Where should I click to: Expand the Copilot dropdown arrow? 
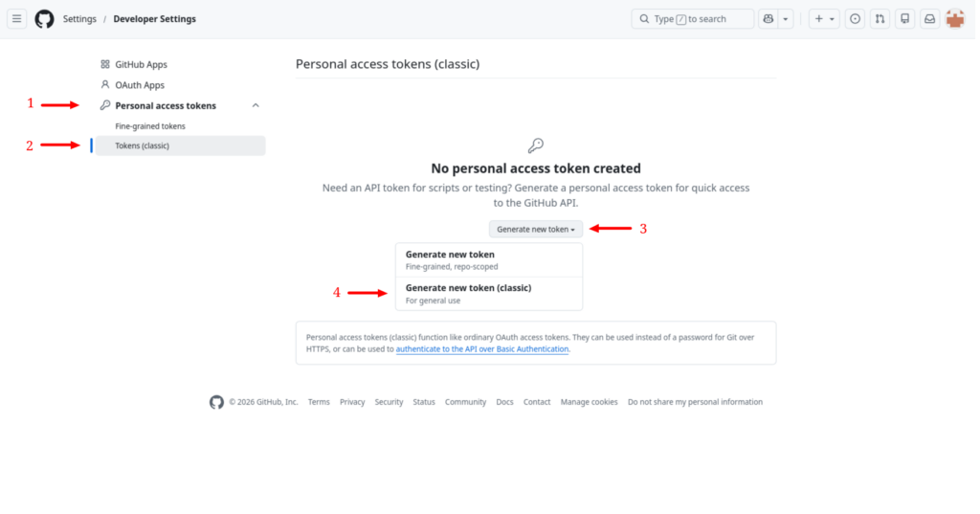pyautogui.click(x=786, y=19)
